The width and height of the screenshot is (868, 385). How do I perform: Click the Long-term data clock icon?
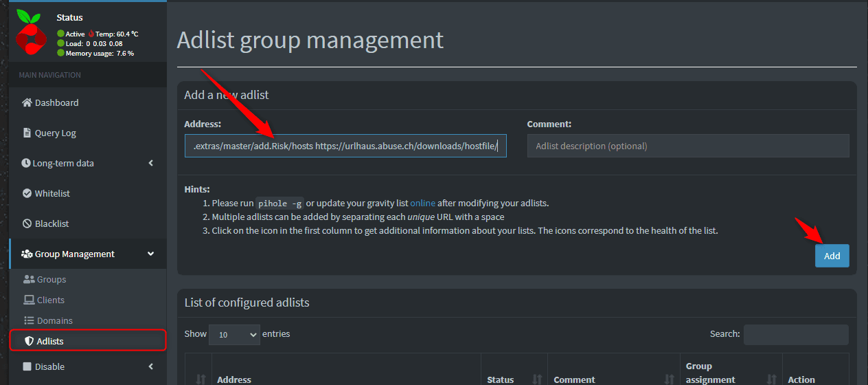coord(27,163)
